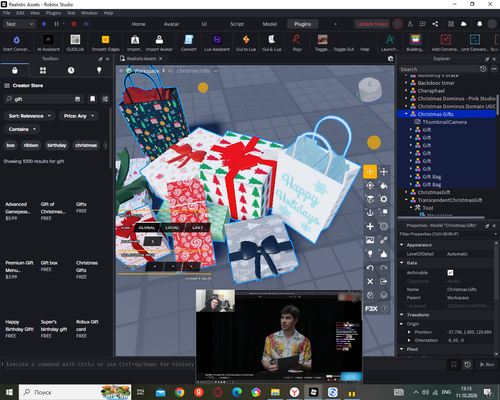The image size is (500, 400).
Task: Open the Price: Any dropdown
Action: pos(79,116)
